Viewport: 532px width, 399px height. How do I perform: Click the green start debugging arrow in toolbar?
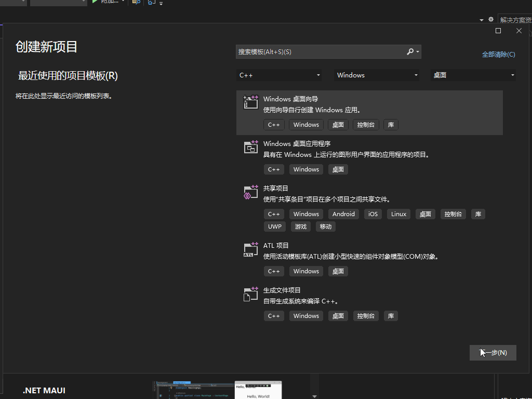tap(95, 2)
